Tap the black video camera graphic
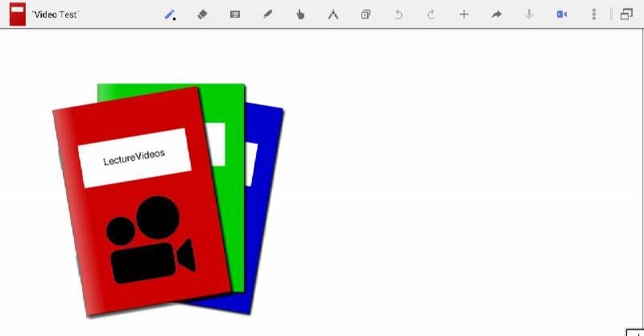 [151, 240]
